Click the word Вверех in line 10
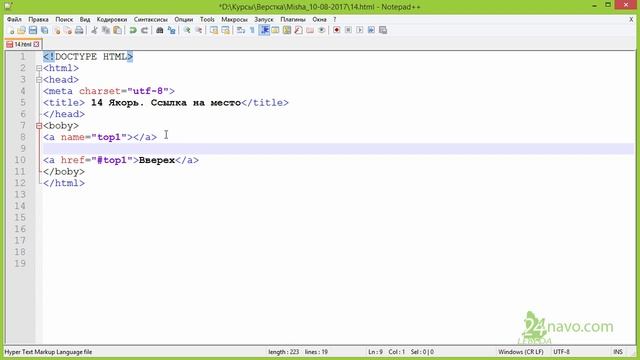 157,160
